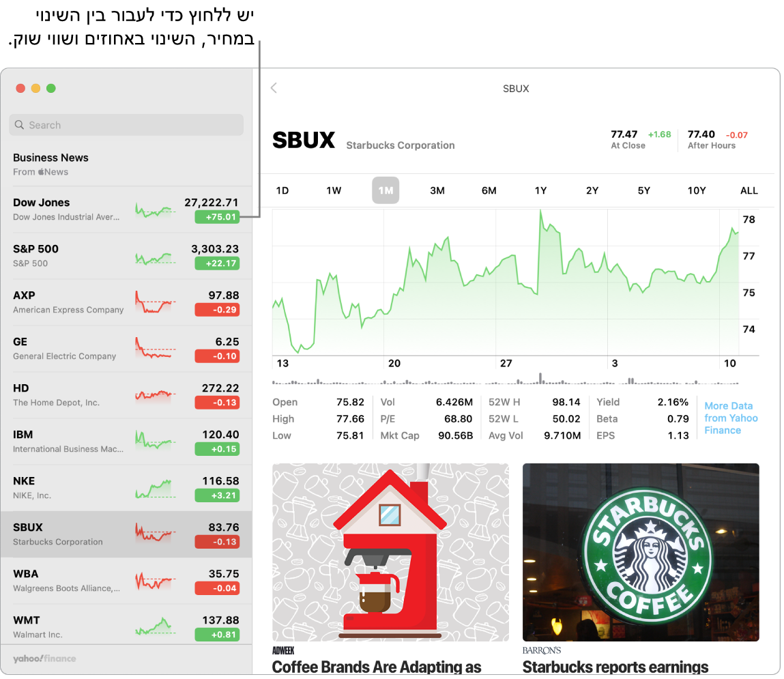
Task: Select the 1D chart range
Action: (x=282, y=191)
